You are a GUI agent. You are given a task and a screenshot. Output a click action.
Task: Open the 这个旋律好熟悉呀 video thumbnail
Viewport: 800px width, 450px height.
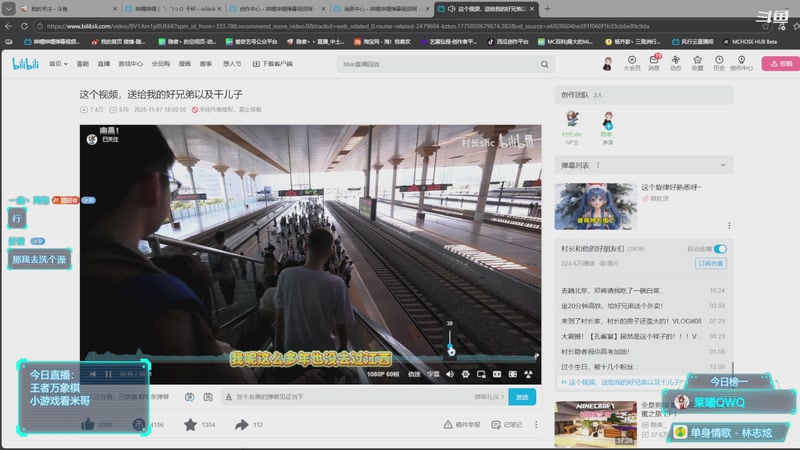tap(595, 206)
